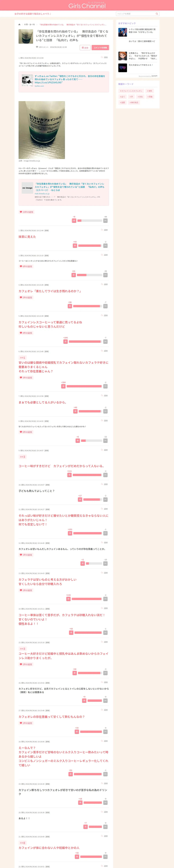Downvote comment 1 with the minus button
Viewport: 174px width, 868px height.
105,221
